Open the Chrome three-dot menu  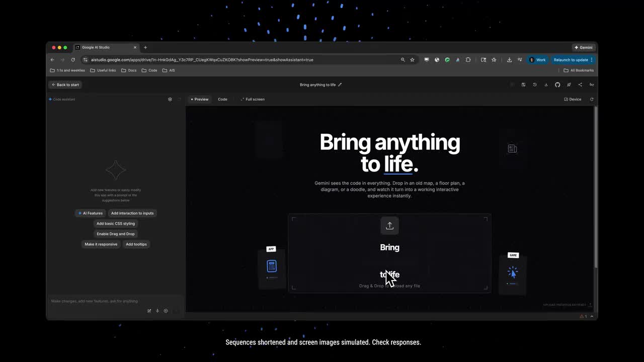point(592,60)
